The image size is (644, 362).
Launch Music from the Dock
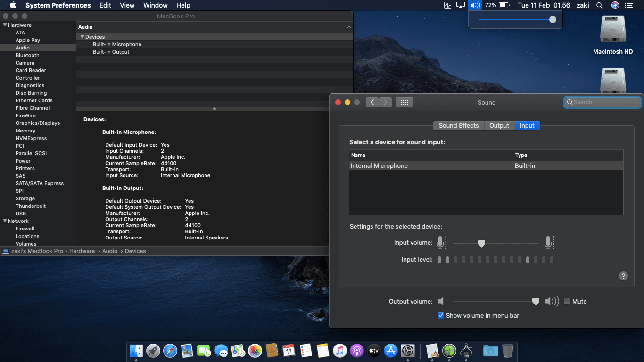340,351
